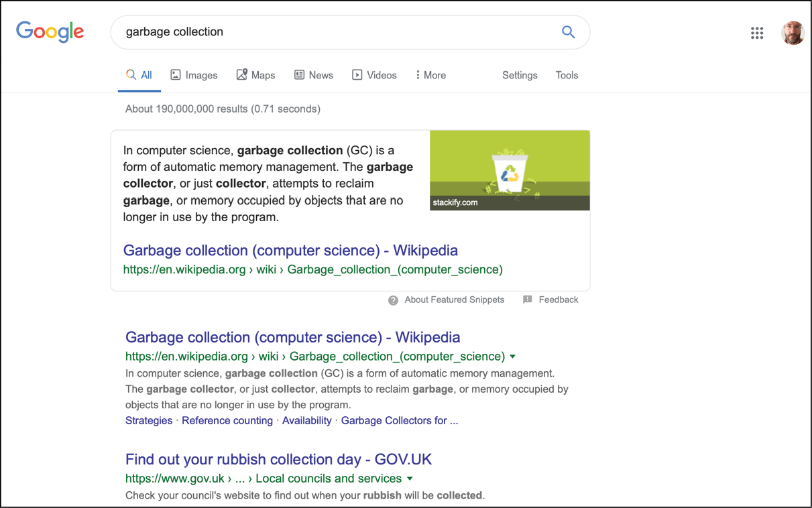The height and width of the screenshot is (508, 812).
Task: Click the featured snippet definition paragraph
Action: point(268,184)
